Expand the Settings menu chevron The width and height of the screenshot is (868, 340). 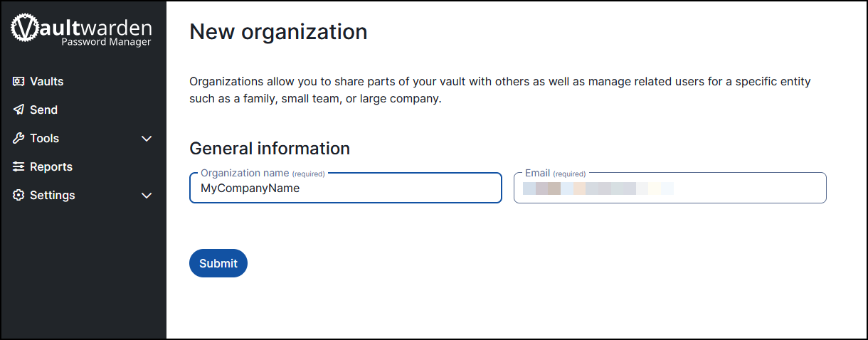tap(147, 196)
